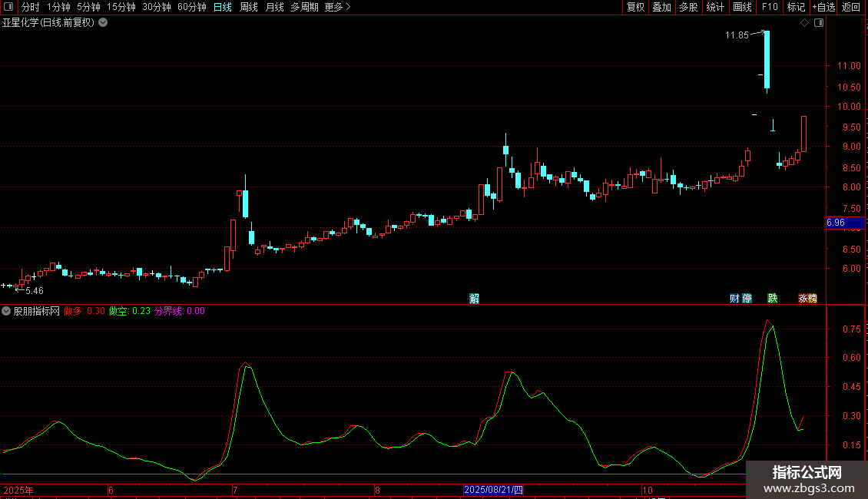
Task: Select the 60分钟 period tab
Action: pos(191,8)
